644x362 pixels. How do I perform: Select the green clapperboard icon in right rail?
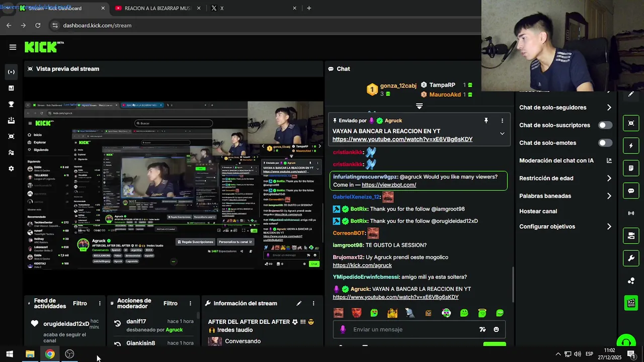pos(631,303)
